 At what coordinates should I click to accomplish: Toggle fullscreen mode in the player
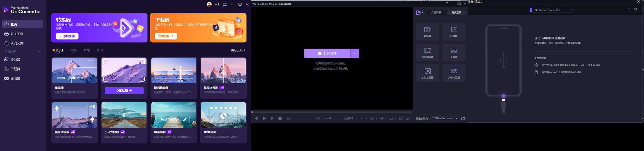coord(401,118)
